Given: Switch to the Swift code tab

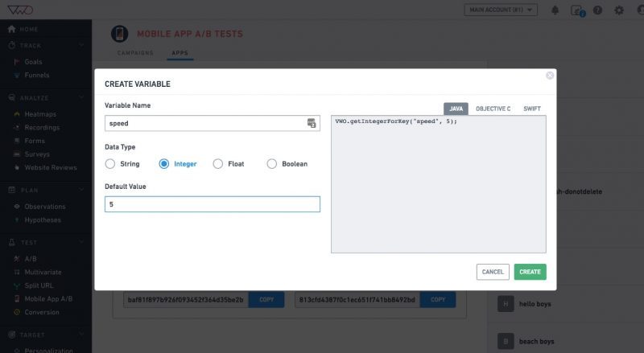Looking at the screenshot, I should (532, 109).
